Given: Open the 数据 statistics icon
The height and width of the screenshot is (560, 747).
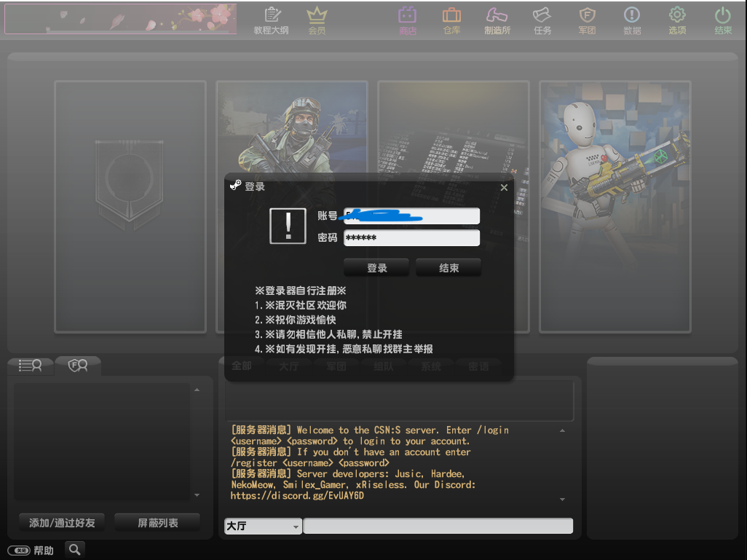Looking at the screenshot, I should (x=632, y=20).
